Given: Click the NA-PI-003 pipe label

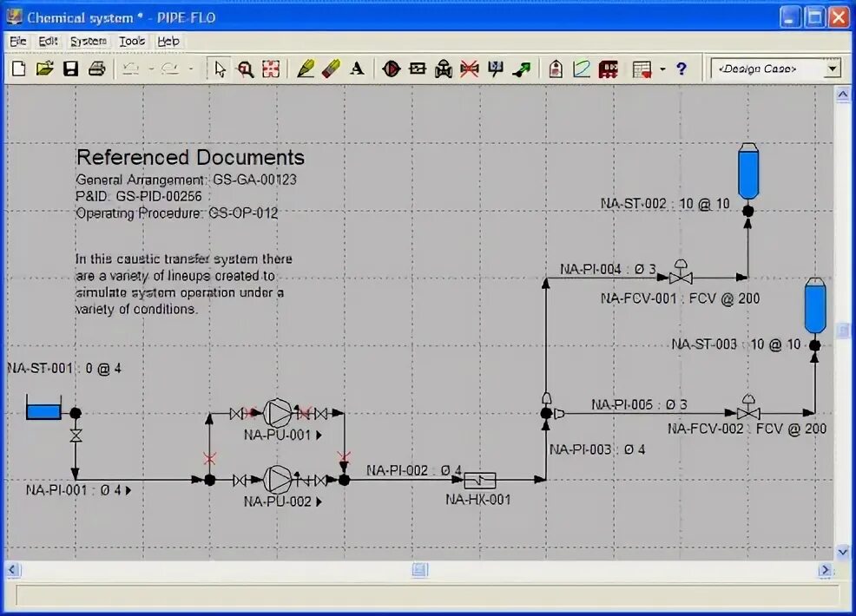Looking at the screenshot, I should [597, 449].
